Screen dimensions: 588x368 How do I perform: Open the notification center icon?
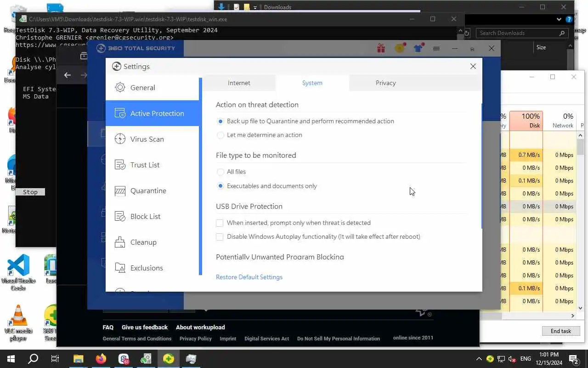click(573, 359)
